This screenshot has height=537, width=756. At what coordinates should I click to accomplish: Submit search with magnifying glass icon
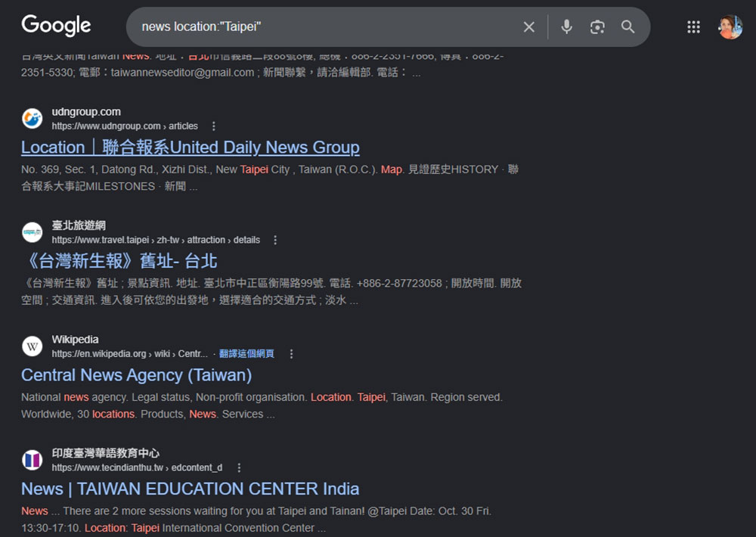coord(627,26)
